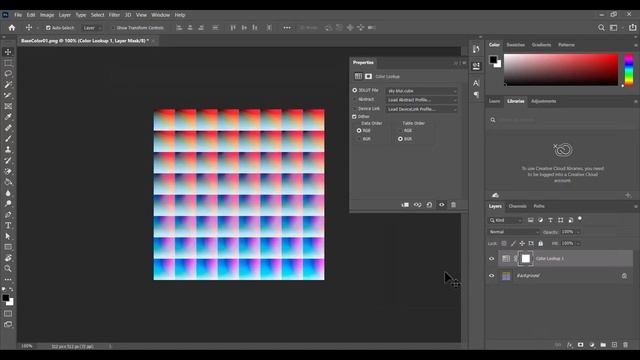Image resolution: width=640 pixels, height=360 pixels.
Task: Add layer mask at Layers panel bottom
Action: [x=580, y=345]
